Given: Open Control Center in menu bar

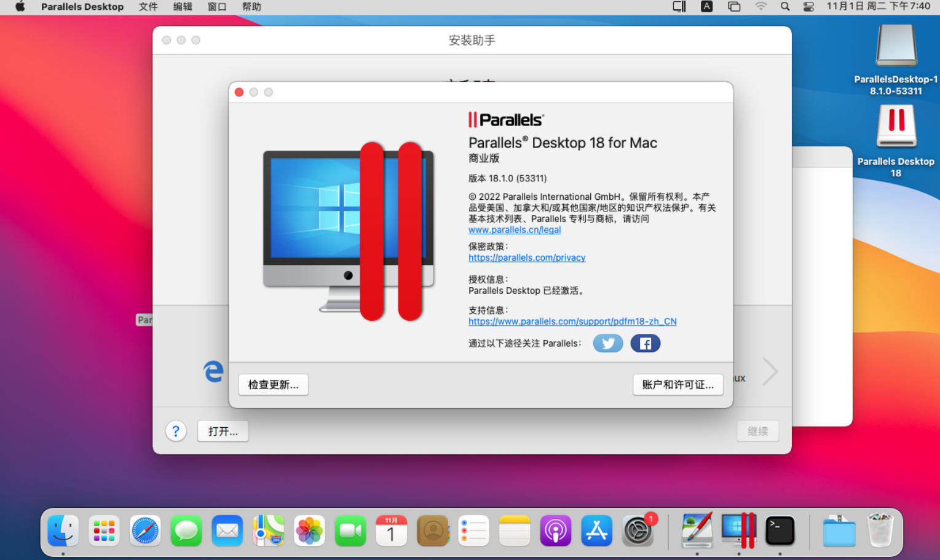Looking at the screenshot, I should pos(808,7).
